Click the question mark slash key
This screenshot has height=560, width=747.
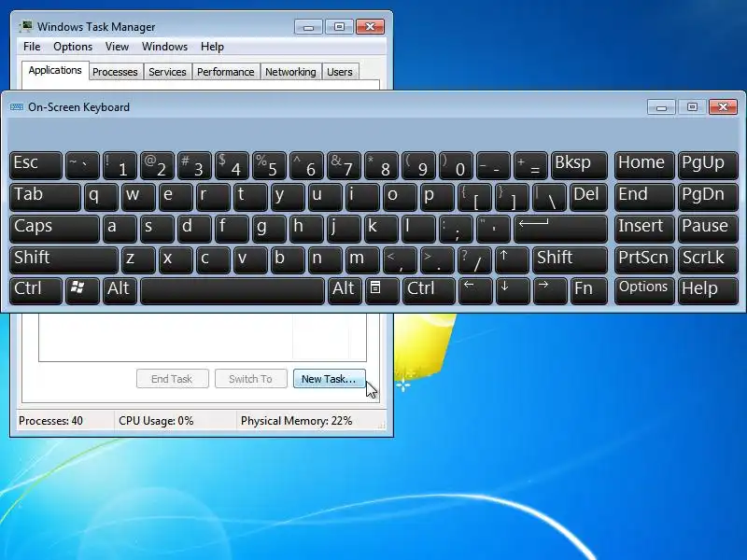[474, 259]
